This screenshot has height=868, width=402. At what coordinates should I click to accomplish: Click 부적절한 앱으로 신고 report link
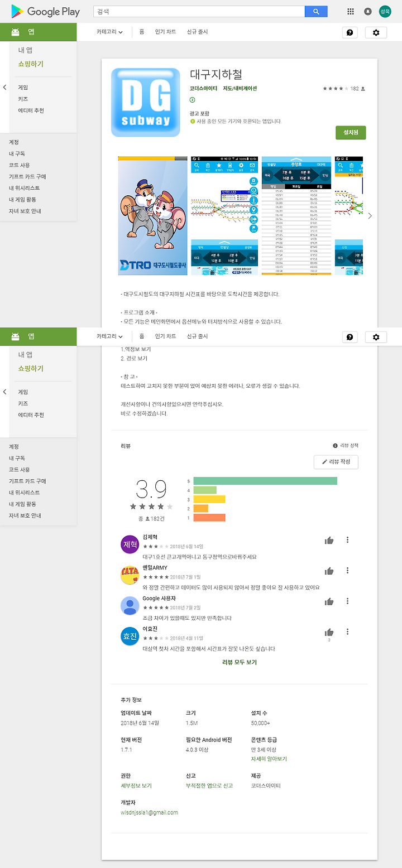209,785
